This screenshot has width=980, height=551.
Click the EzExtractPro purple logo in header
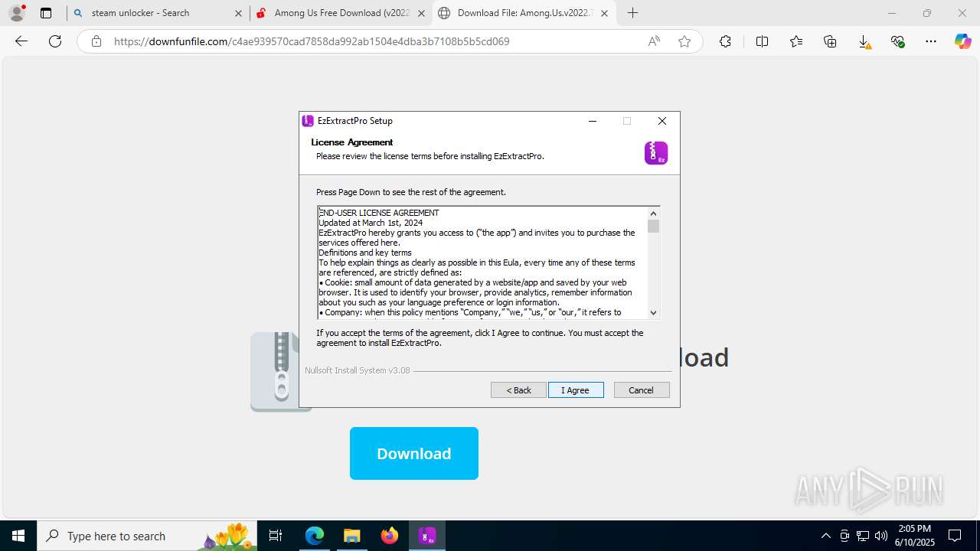tap(656, 153)
